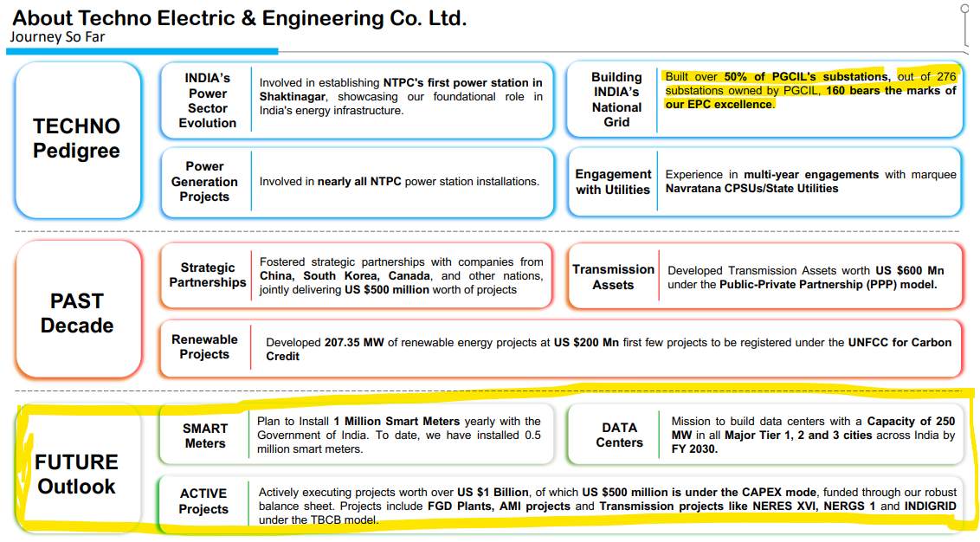Select the 'Power Generation Projects' label
Screen dimensions: 980x542
(204, 181)
